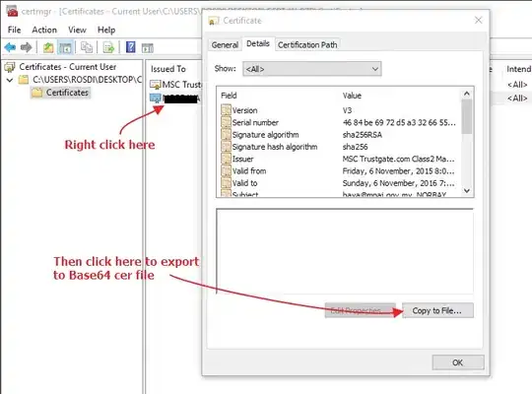
Task: Click the Export List toolbar icon
Action: (108, 47)
